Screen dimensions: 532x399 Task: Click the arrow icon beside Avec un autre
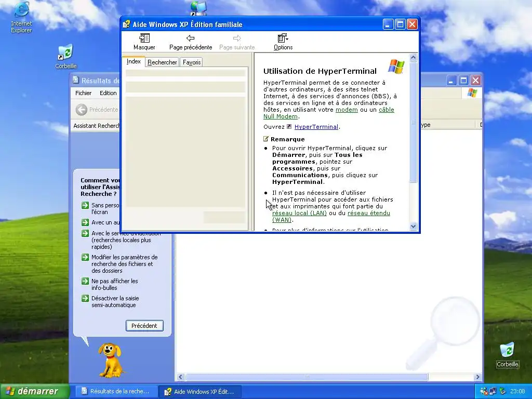point(85,222)
